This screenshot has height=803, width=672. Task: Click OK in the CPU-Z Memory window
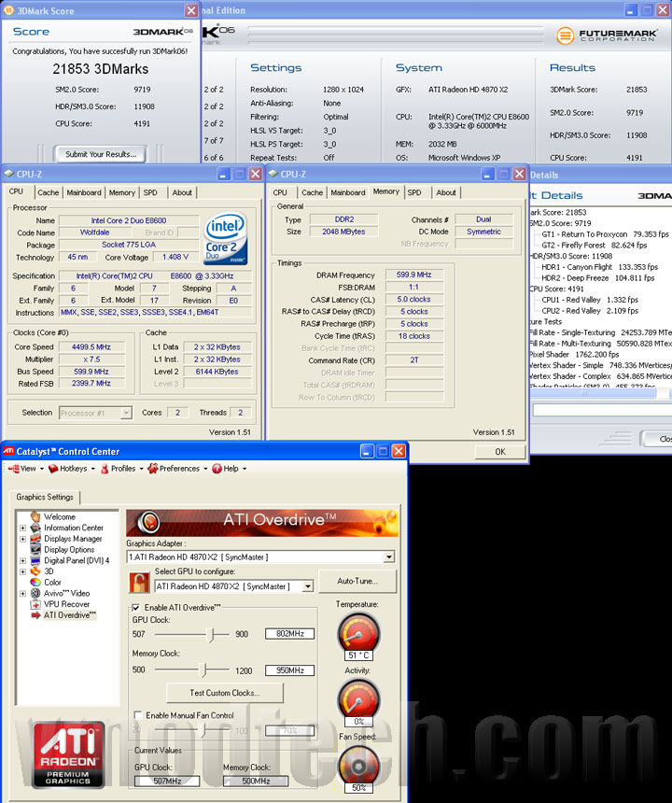pyautogui.click(x=500, y=452)
